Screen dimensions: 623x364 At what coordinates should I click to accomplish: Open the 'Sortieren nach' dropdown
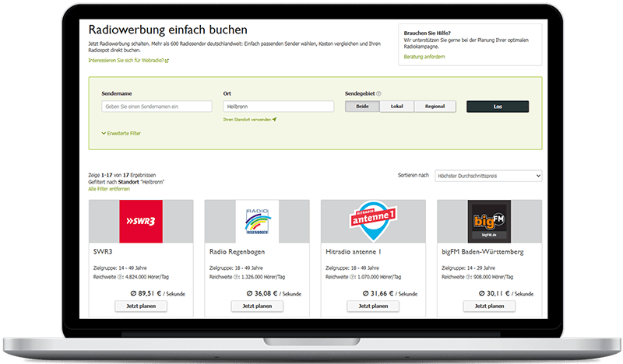pyautogui.click(x=488, y=176)
